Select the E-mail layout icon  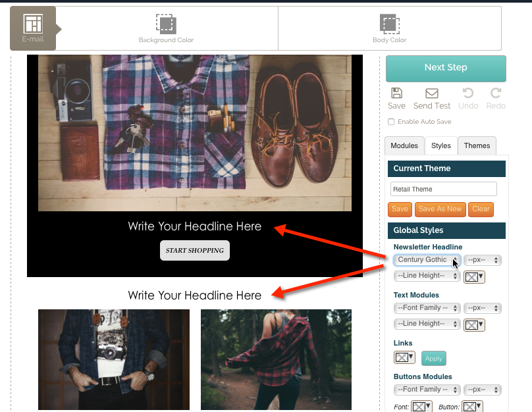33,24
